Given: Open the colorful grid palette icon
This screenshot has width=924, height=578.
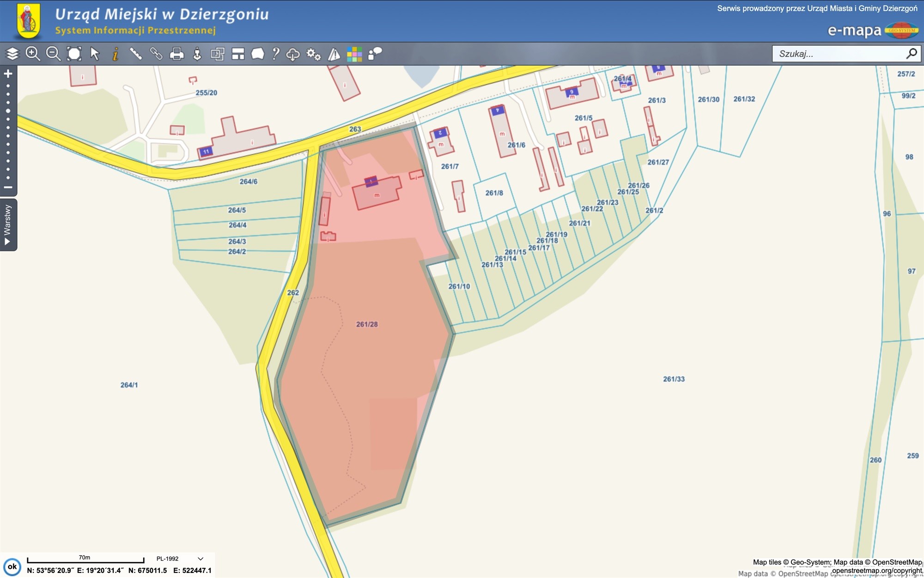Looking at the screenshot, I should (354, 55).
